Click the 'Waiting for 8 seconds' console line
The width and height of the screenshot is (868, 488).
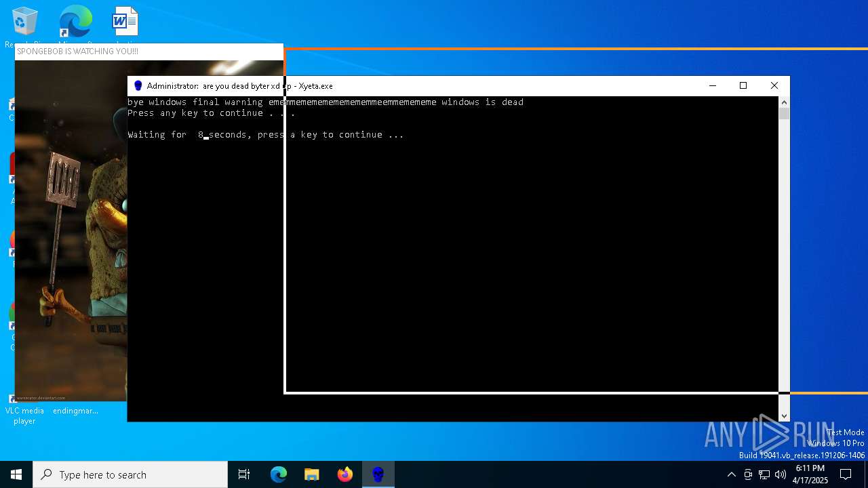click(x=266, y=135)
